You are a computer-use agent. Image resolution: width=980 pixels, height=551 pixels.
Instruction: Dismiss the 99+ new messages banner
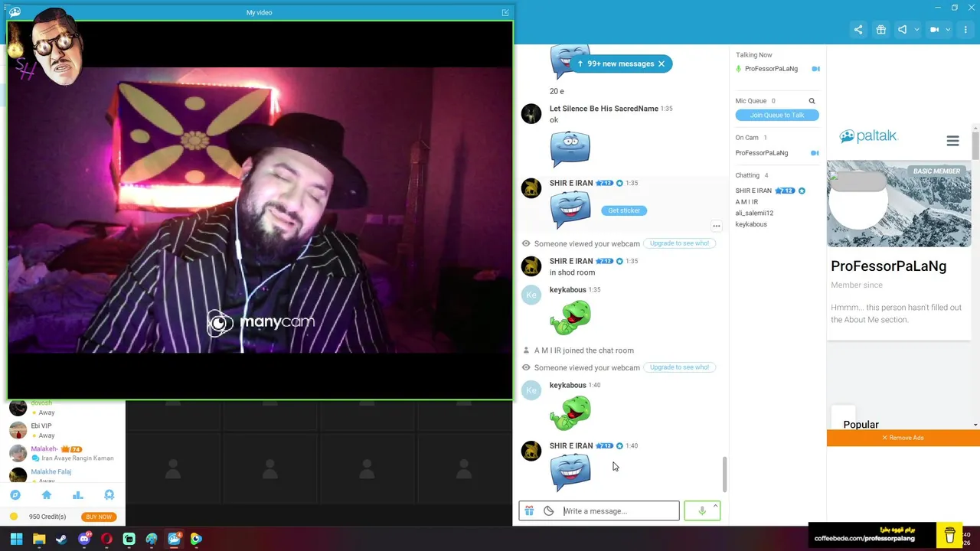661,64
